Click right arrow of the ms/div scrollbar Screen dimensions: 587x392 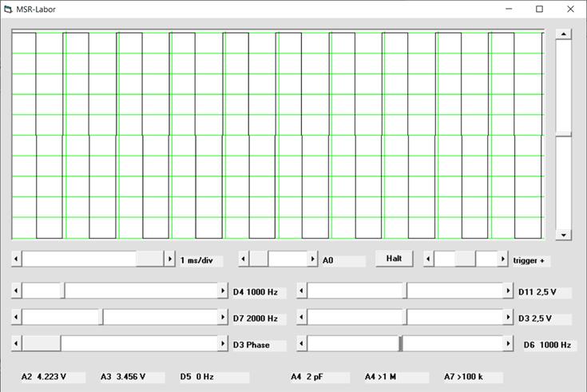(169, 259)
